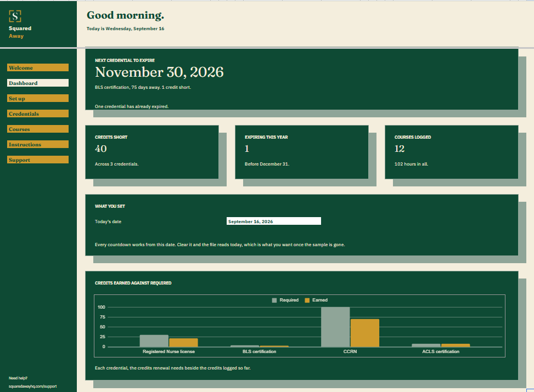
Task: Select the ACLS certification Earned bar
Action: coord(456,345)
